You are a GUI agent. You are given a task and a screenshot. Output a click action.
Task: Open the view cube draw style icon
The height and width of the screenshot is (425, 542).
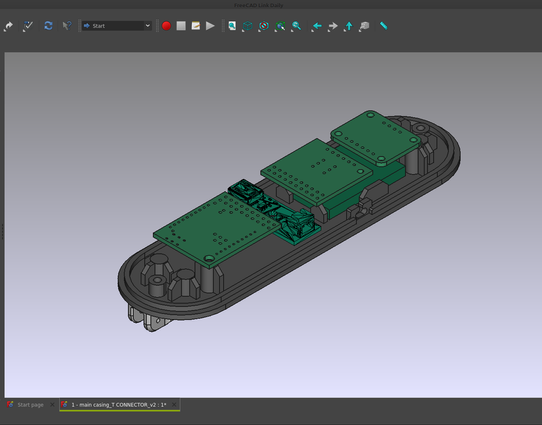[247, 26]
